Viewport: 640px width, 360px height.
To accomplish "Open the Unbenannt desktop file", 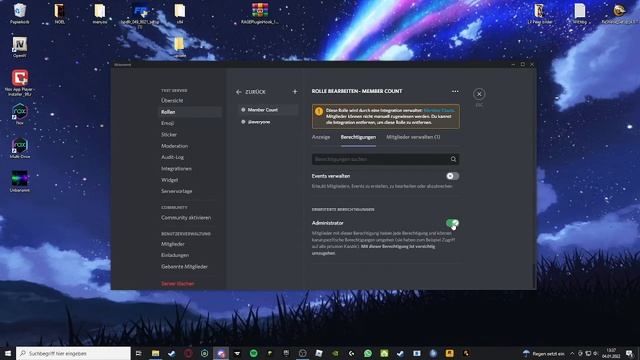I will pos(20,182).
